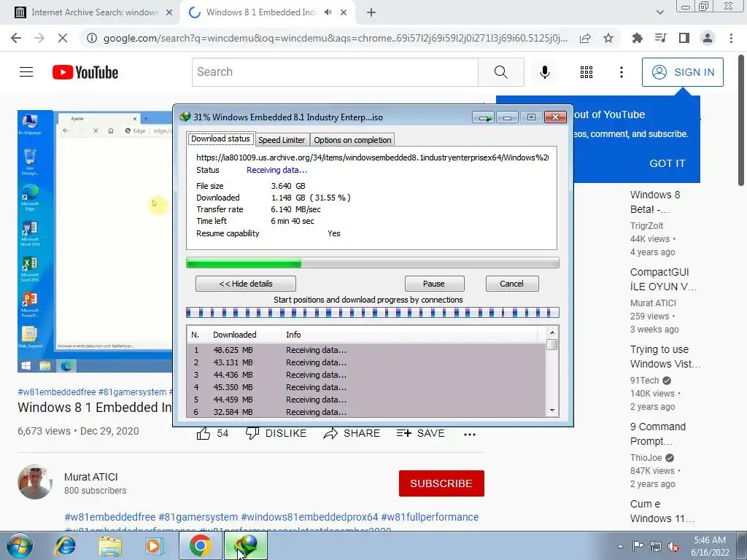Screen dimensions: 747x560
Task: Cancel the download
Action: [x=512, y=284]
